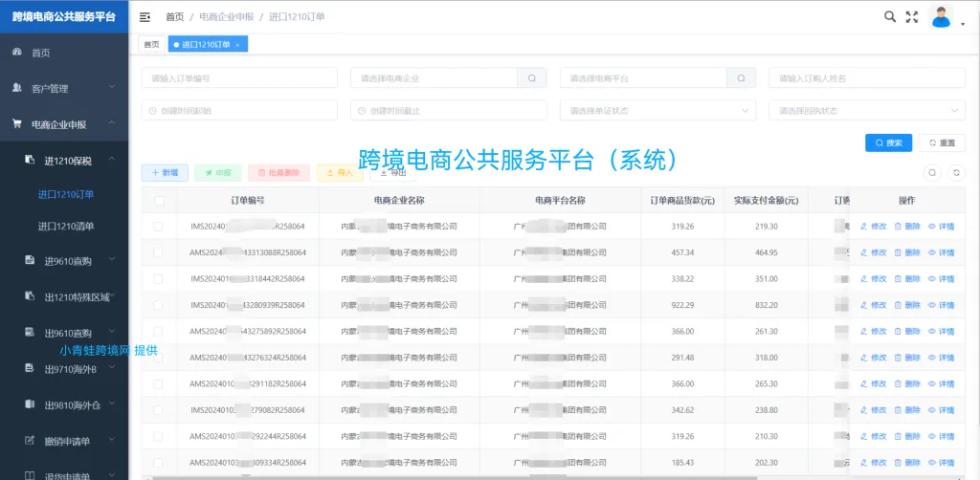Click the green 申报 button

click(218, 173)
